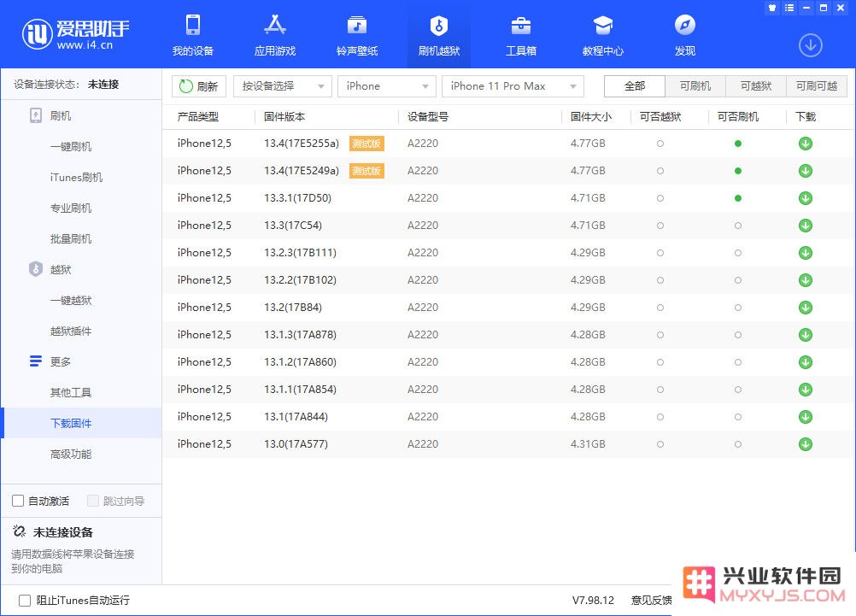Open 高级功能 in the sidebar

pos(71,454)
